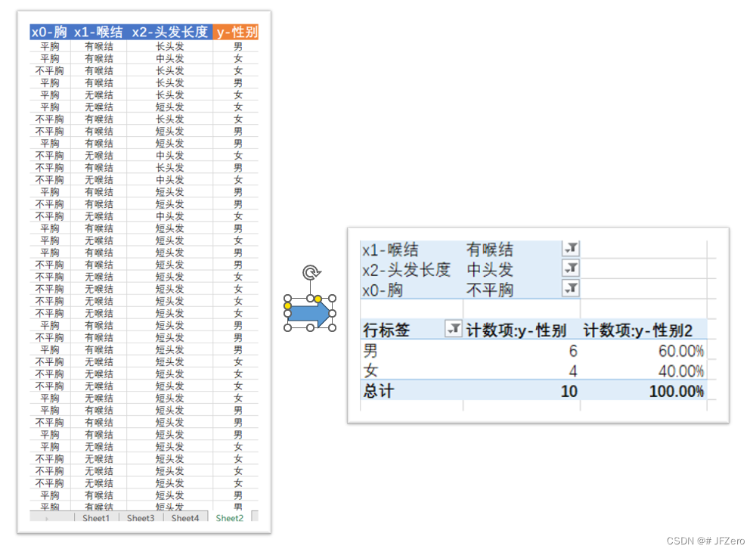This screenshot has width=756, height=552.
Task: Open the x1-喉结 filter dropdown in pivot table
Action: click(571, 248)
